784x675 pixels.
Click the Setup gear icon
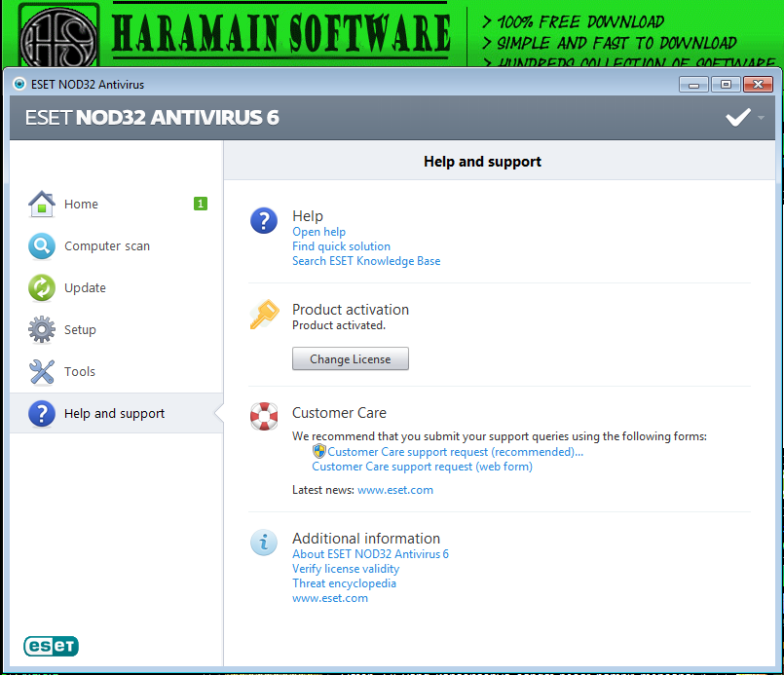pyautogui.click(x=42, y=329)
